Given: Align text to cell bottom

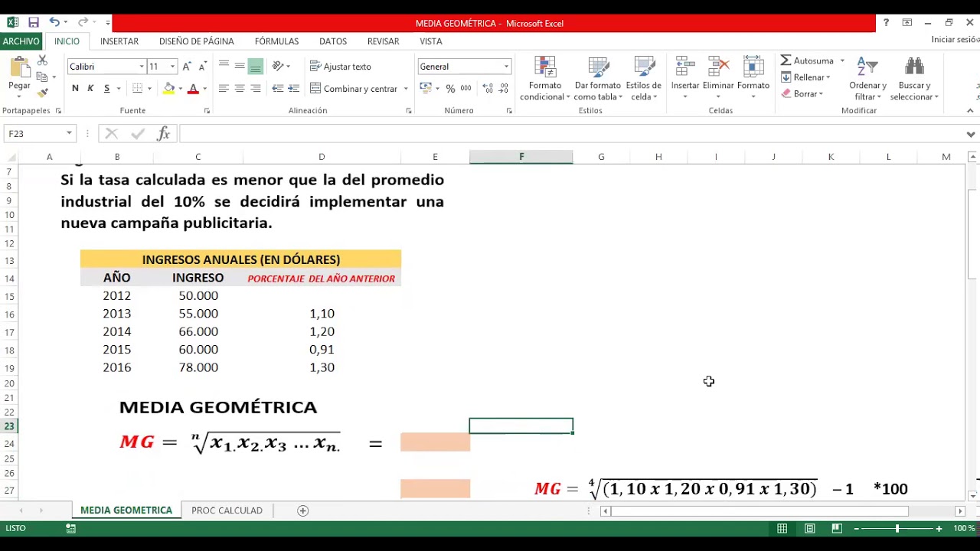Looking at the screenshot, I should point(256,67).
